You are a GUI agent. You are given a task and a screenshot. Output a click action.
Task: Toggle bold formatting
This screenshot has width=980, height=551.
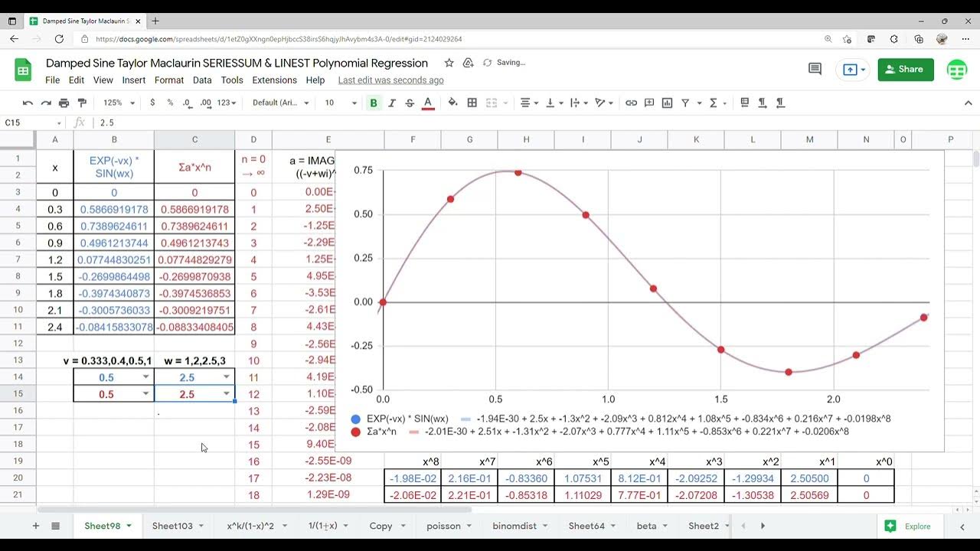(x=374, y=103)
